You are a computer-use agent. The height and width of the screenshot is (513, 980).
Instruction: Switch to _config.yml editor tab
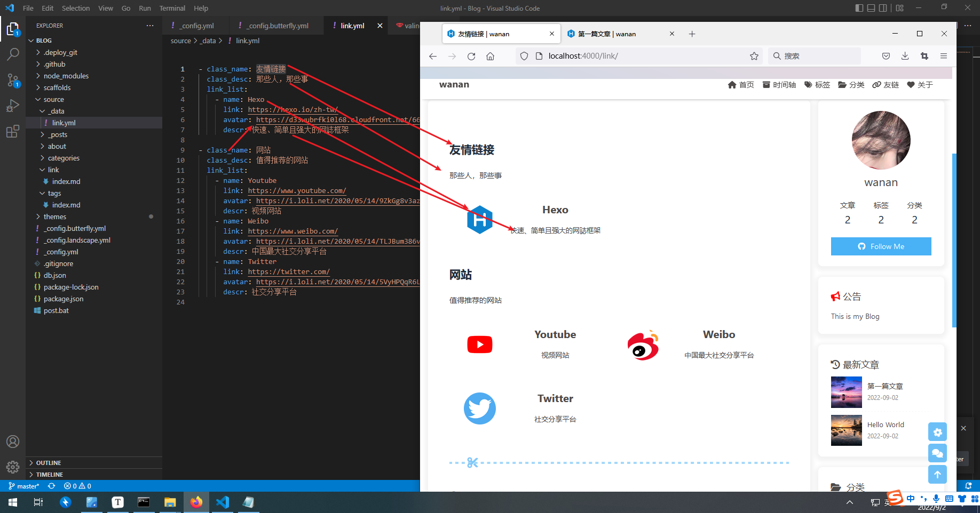pyautogui.click(x=196, y=26)
